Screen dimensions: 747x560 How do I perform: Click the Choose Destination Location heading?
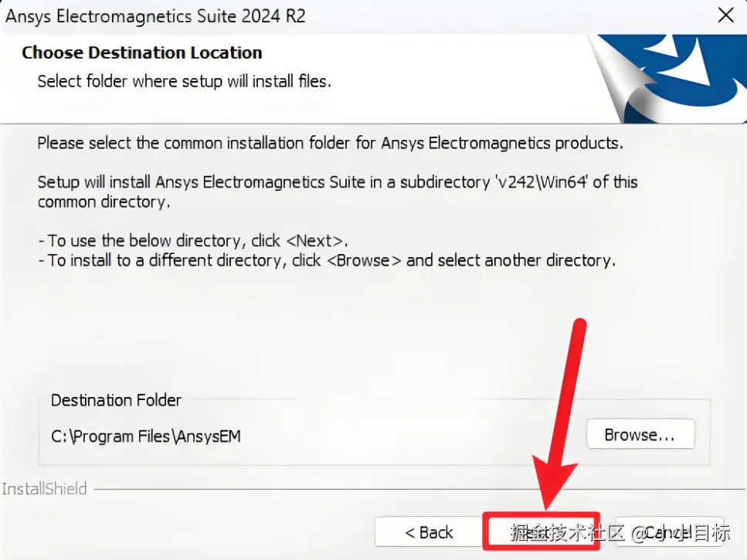[142, 53]
